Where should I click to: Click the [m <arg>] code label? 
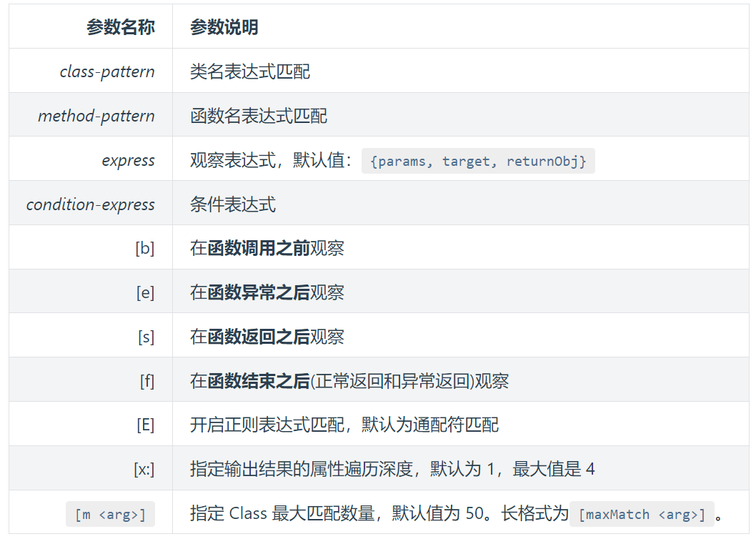tap(110, 514)
